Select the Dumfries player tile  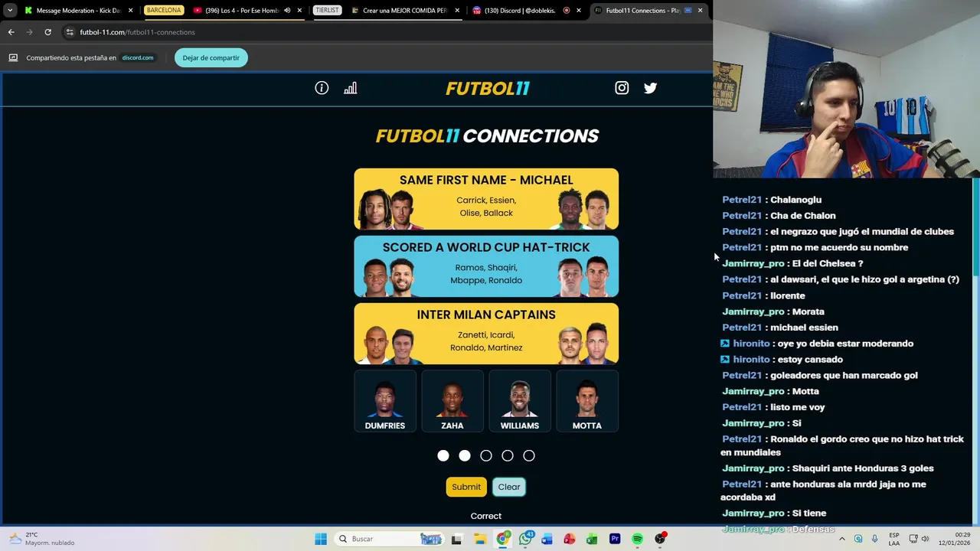point(385,401)
